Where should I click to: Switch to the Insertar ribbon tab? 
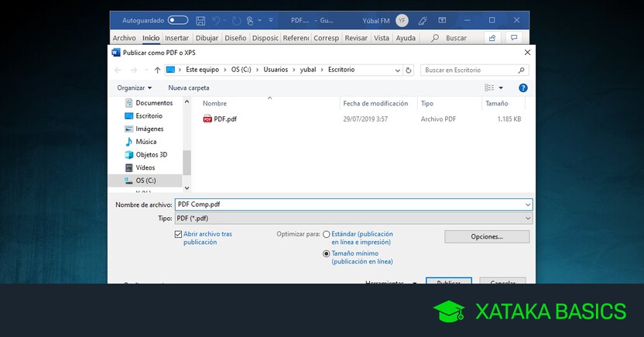pos(176,37)
